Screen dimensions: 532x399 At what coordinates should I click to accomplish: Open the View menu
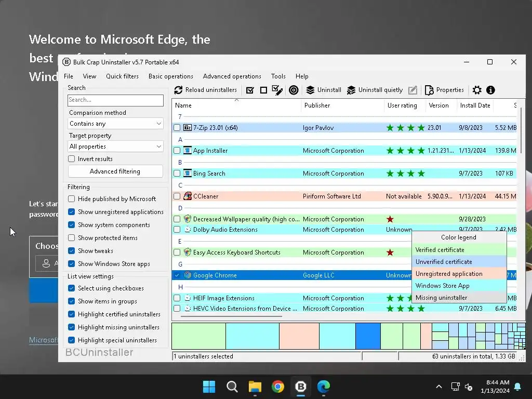pos(89,76)
